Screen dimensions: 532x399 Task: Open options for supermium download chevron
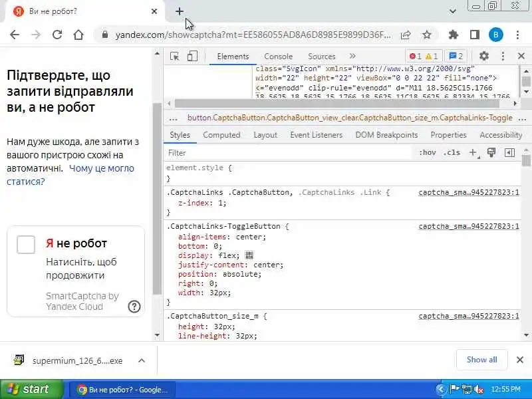[142, 360]
